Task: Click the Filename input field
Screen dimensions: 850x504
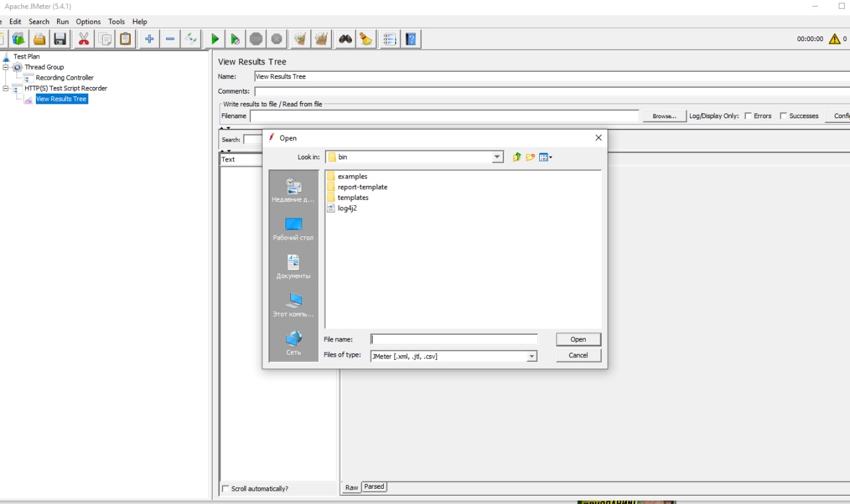Action: click(444, 116)
